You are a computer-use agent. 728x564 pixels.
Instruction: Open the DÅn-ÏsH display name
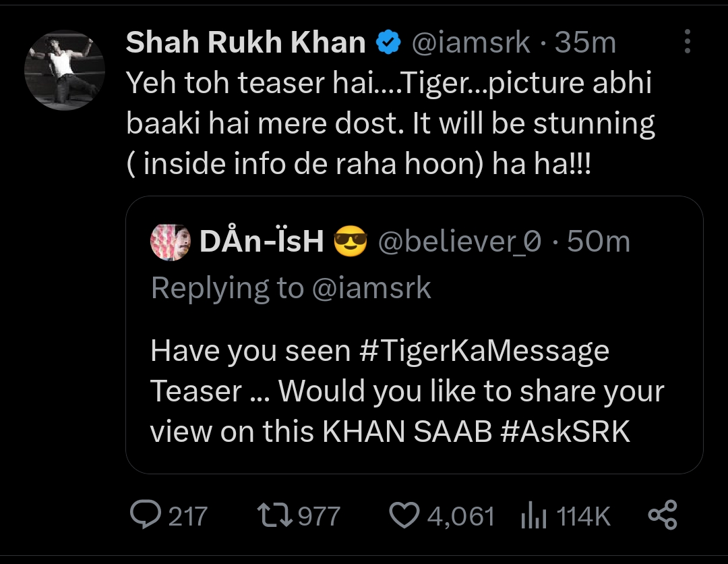click(x=262, y=242)
